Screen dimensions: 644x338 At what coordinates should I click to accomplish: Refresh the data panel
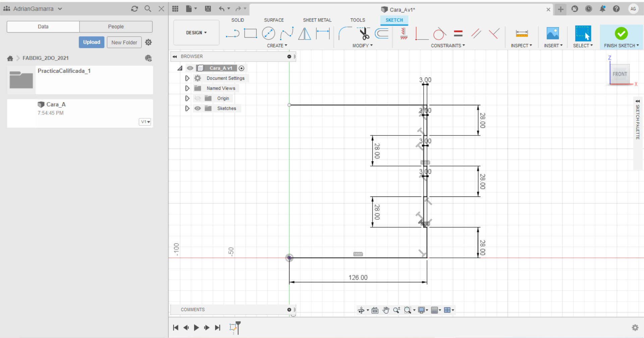click(135, 9)
